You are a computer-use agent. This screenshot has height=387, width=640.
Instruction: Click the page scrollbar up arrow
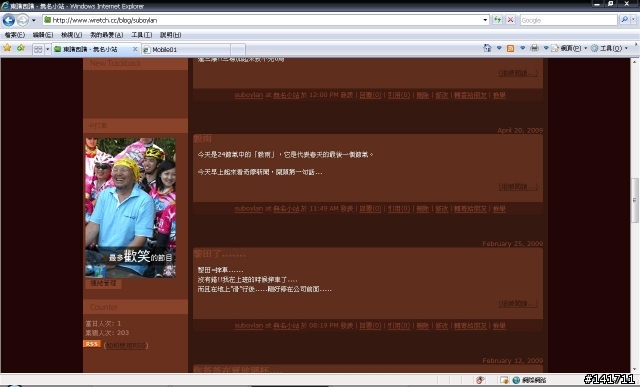pyautogui.click(x=635, y=62)
